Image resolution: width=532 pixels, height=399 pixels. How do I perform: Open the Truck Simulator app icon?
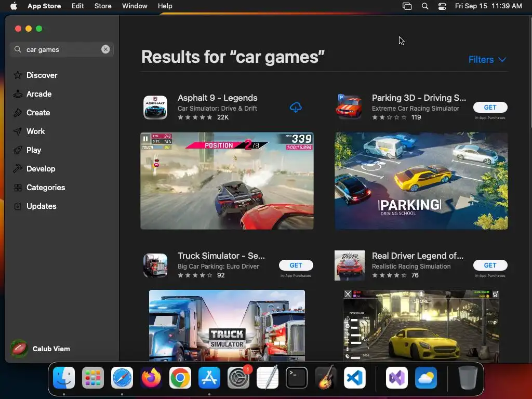155,265
